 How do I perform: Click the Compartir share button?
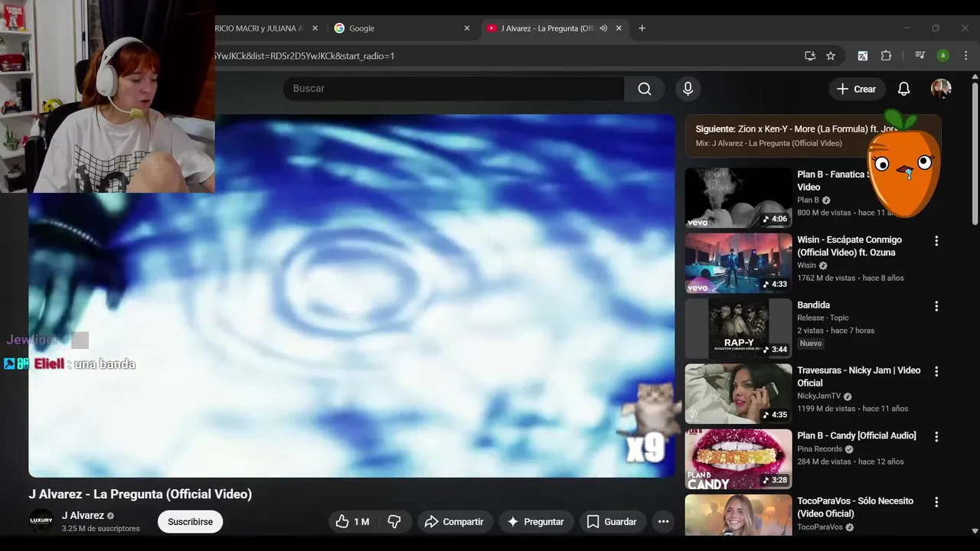[x=454, y=522]
